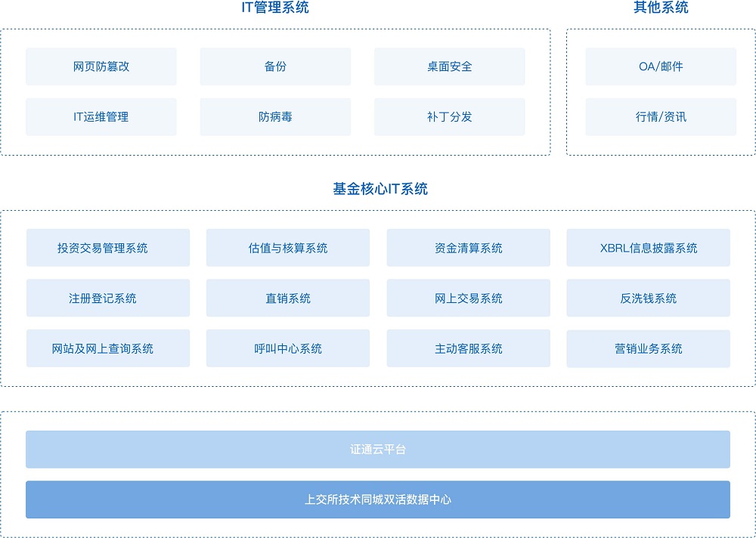Click the XBRL信息披露系统 block
The width and height of the screenshot is (756, 538).
pos(648,248)
